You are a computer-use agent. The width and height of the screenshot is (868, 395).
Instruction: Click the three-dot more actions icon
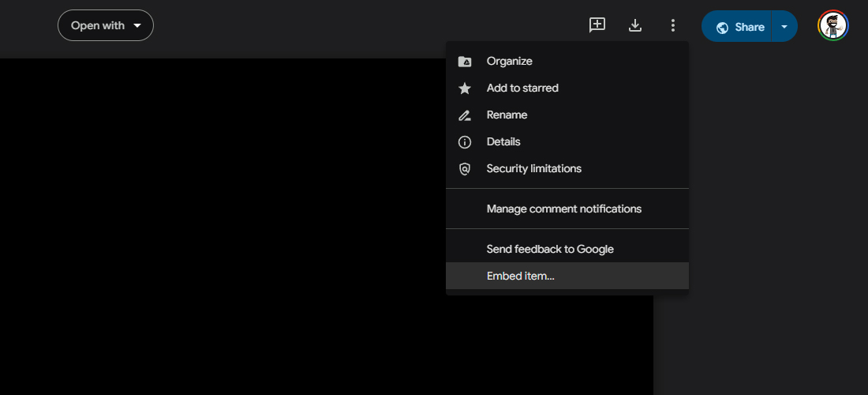pos(673,25)
